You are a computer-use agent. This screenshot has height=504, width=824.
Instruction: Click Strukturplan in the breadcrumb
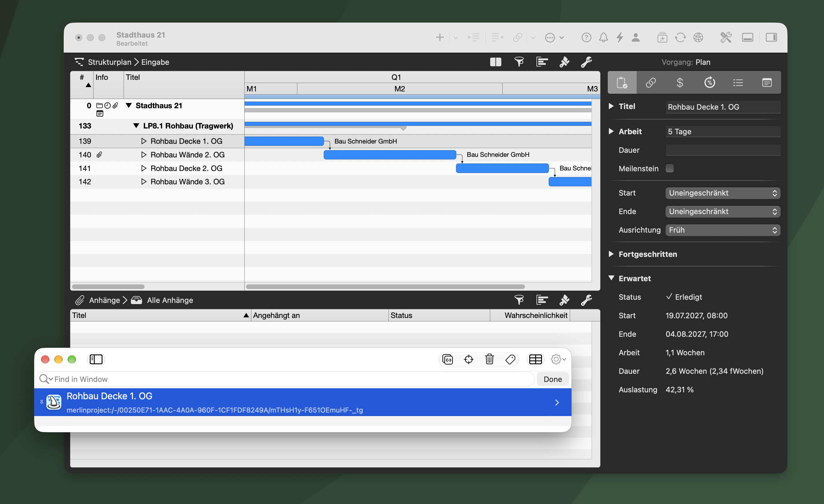click(x=109, y=62)
